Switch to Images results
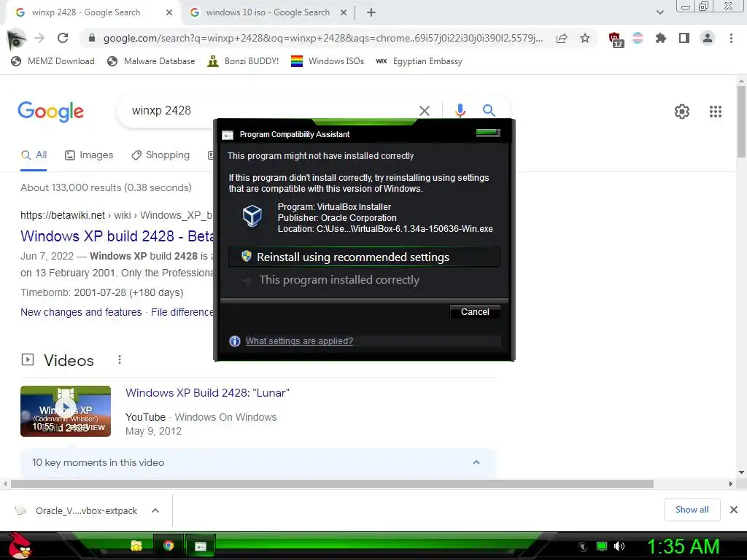 [x=89, y=155]
